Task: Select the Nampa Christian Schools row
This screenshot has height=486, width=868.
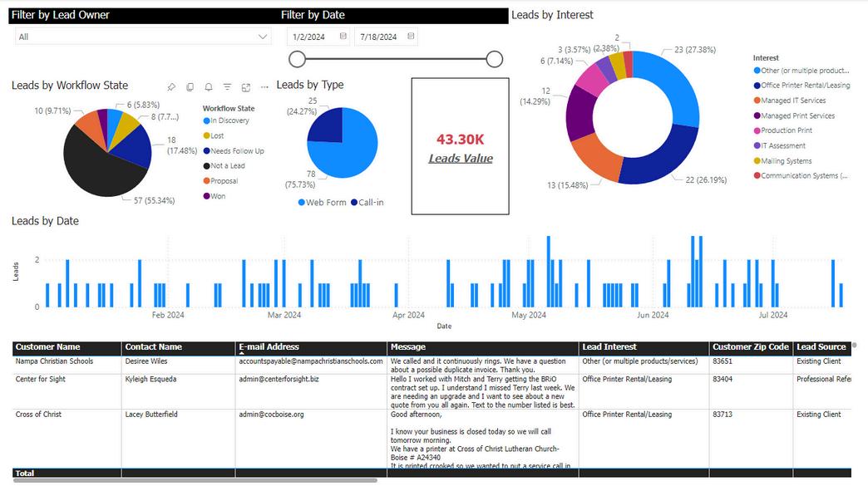Action: pos(432,365)
